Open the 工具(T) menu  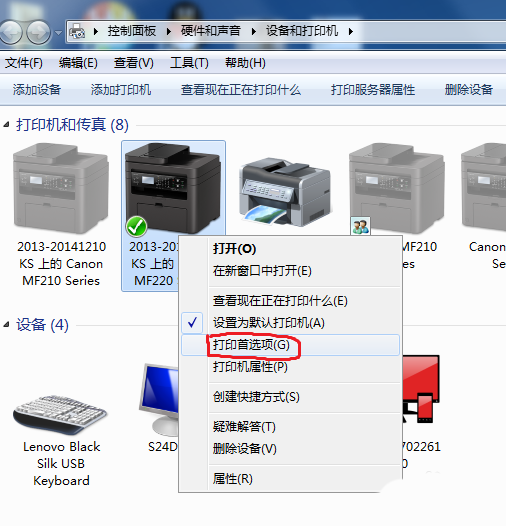click(x=189, y=63)
